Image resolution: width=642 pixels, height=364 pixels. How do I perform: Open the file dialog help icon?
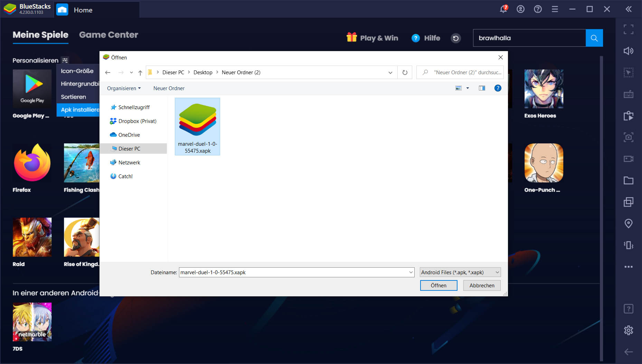click(498, 88)
